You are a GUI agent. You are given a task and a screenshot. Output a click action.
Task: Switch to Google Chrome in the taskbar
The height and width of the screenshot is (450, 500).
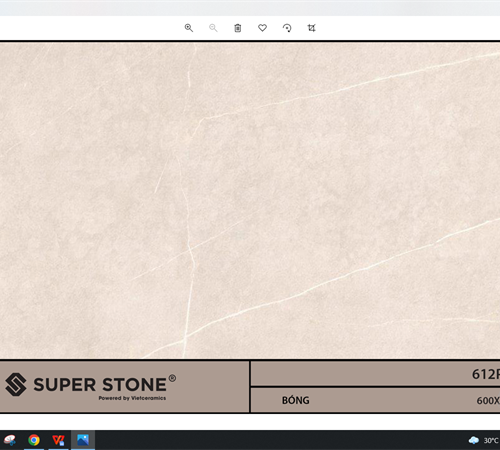pyautogui.click(x=34, y=440)
